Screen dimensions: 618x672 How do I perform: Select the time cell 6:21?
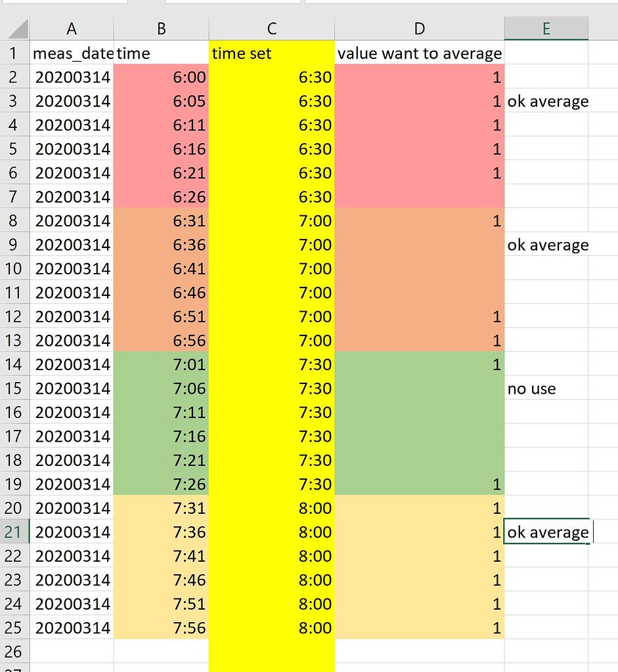pyautogui.click(x=162, y=173)
